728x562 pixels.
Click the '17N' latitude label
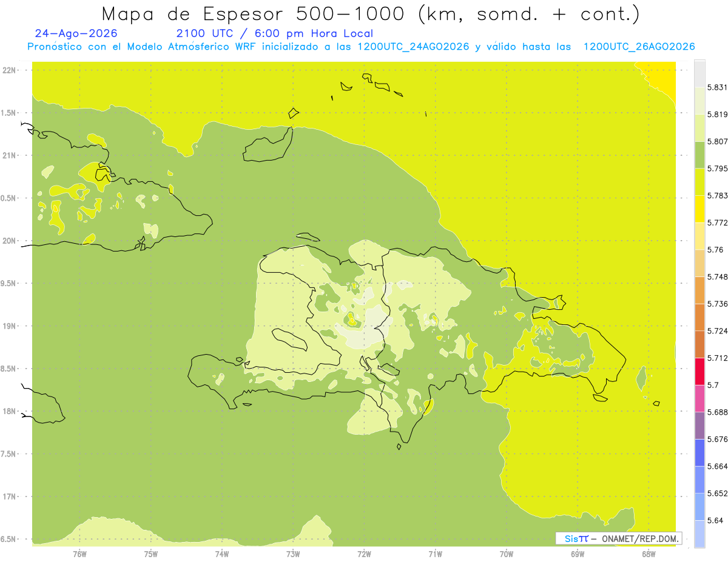click(8, 497)
